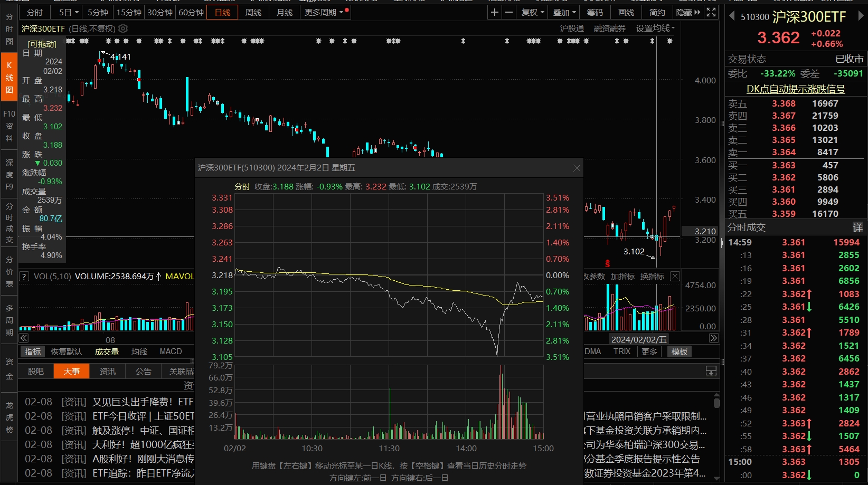Go to previous stock with left arrow

click(x=732, y=16)
